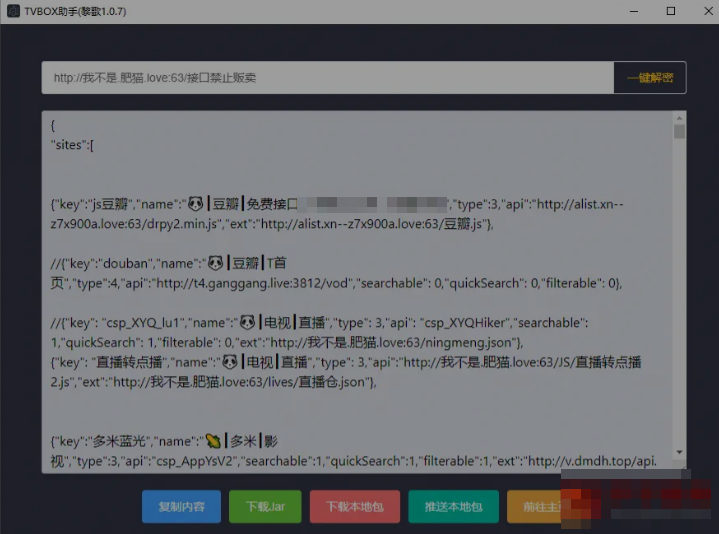The width and height of the screenshot is (719, 534).
Task: Click the 复制内容 copy content button
Action: click(x=181, y=506)
